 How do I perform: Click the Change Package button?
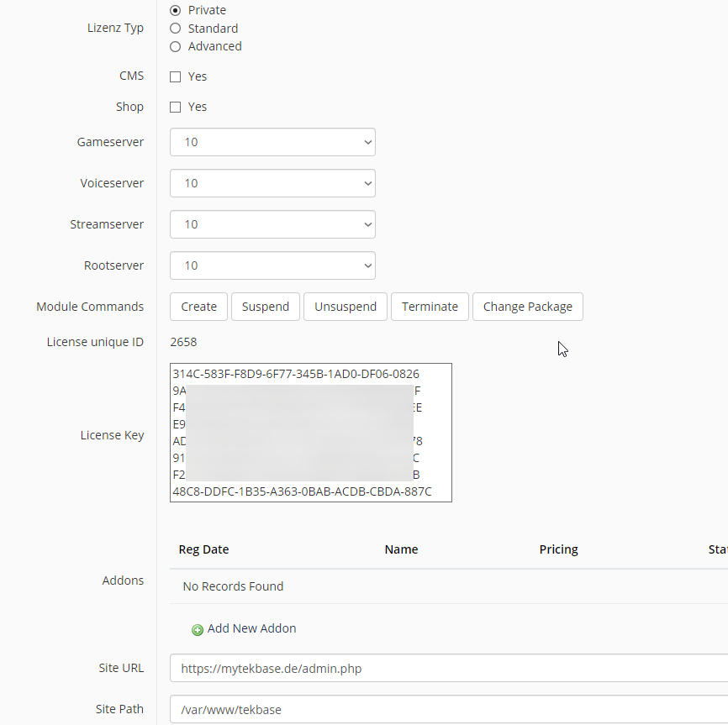coord(527,307)
